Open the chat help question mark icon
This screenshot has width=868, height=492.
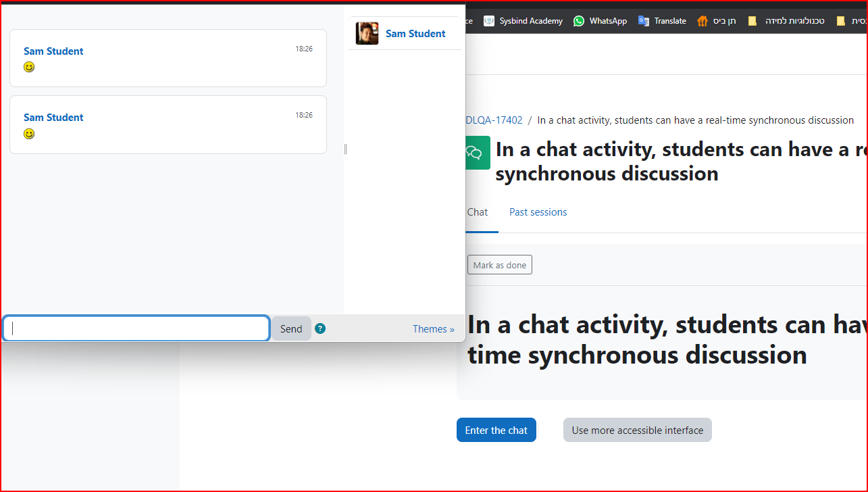point(320,328)
